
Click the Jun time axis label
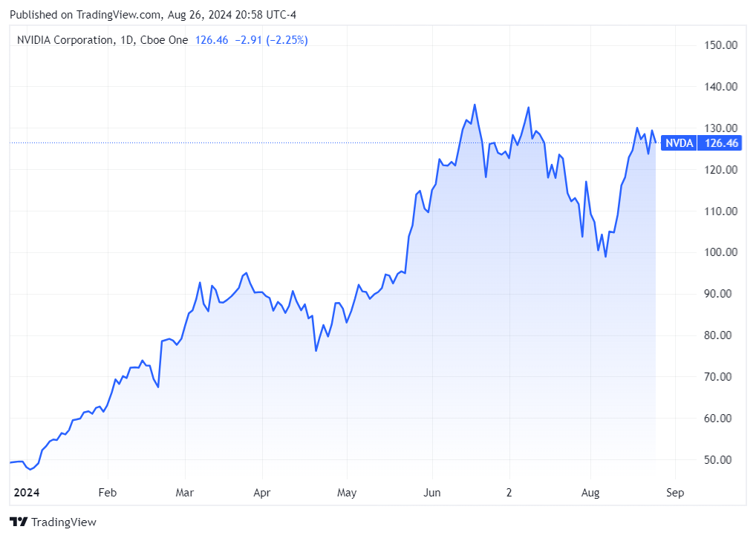(432, 493)
